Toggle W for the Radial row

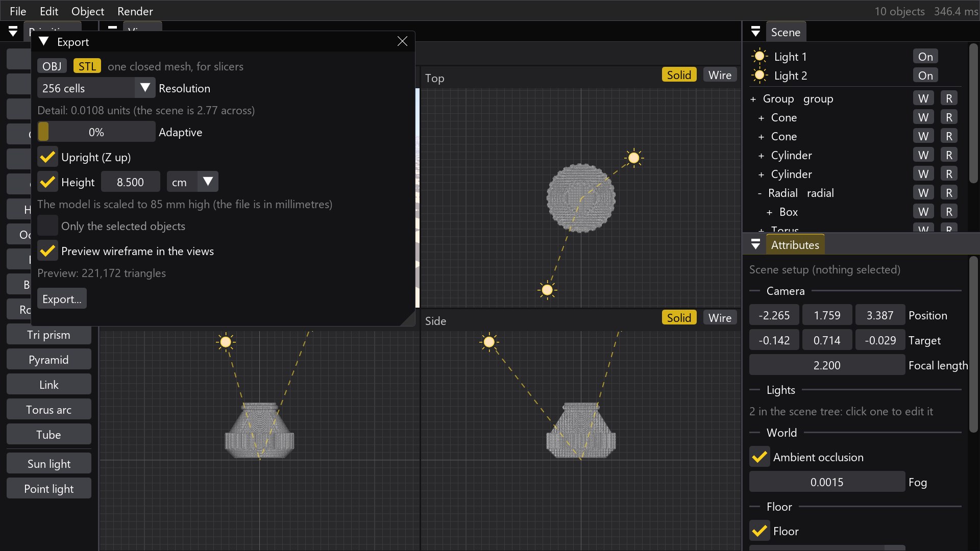(x=923, y=193)
